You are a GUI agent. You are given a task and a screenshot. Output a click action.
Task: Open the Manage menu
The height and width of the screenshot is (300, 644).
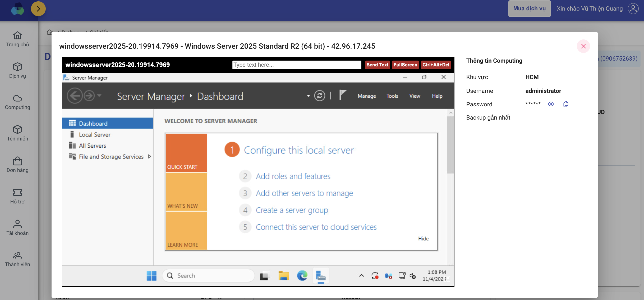coord(367,96)
